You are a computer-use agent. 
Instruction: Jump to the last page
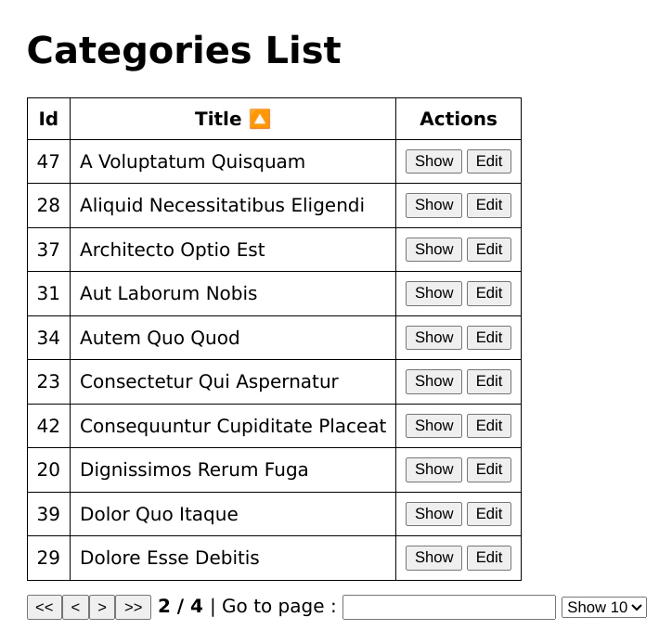[133, 608]
